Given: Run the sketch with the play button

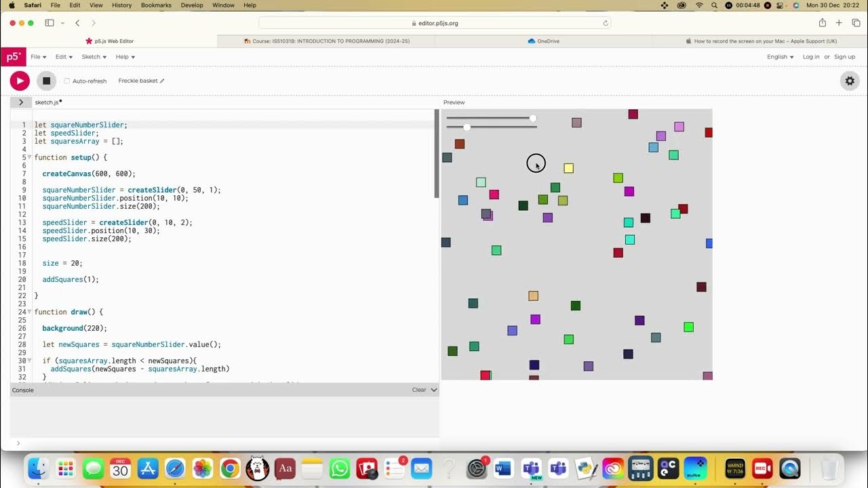Looking at the screenshot, I should tap(20, 81).
